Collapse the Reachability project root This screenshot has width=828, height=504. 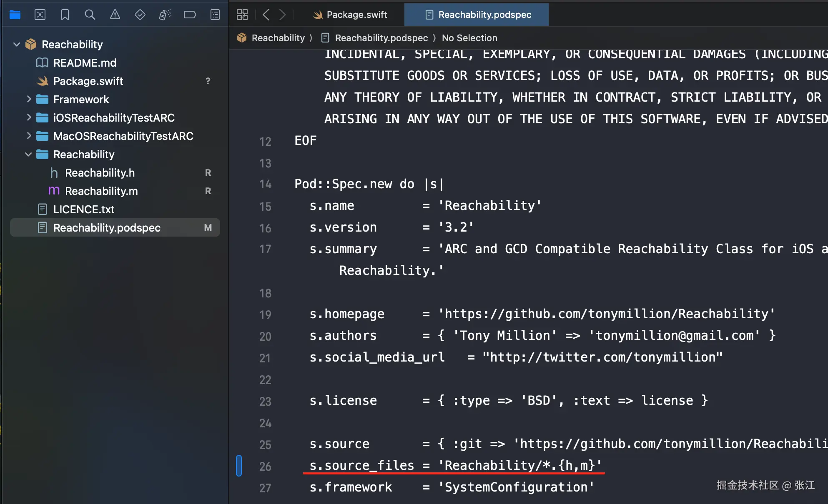[17, 44]
